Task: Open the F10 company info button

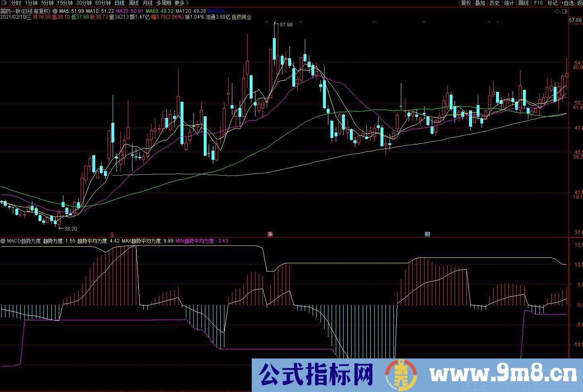Action: (x=538, y=3)
